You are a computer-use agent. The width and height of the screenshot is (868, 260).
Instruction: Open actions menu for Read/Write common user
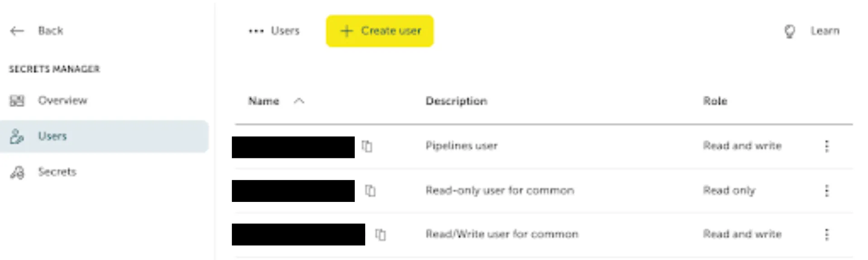point(827,235)
